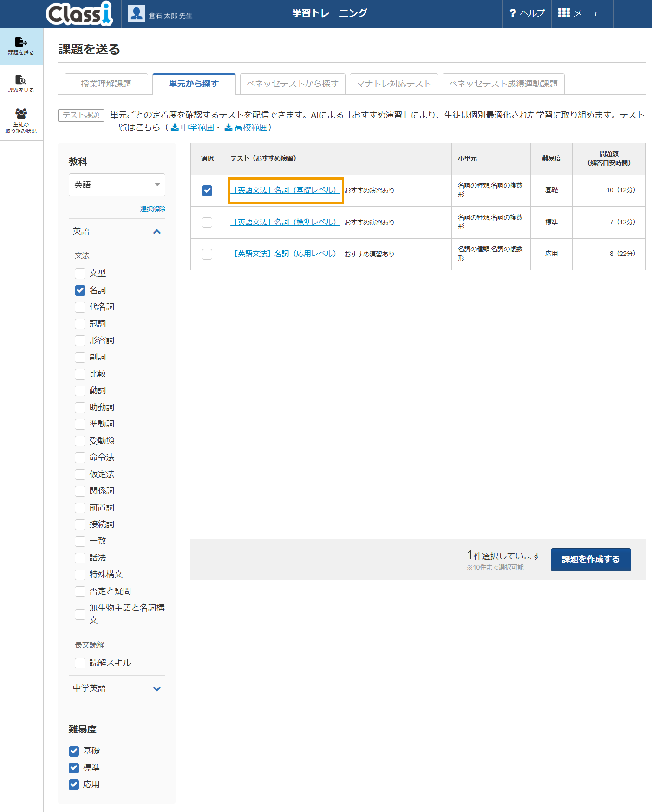Switch to ベネッセテストから探す tab
Viewport: 652px width, 812px height.
pos(293,84)
